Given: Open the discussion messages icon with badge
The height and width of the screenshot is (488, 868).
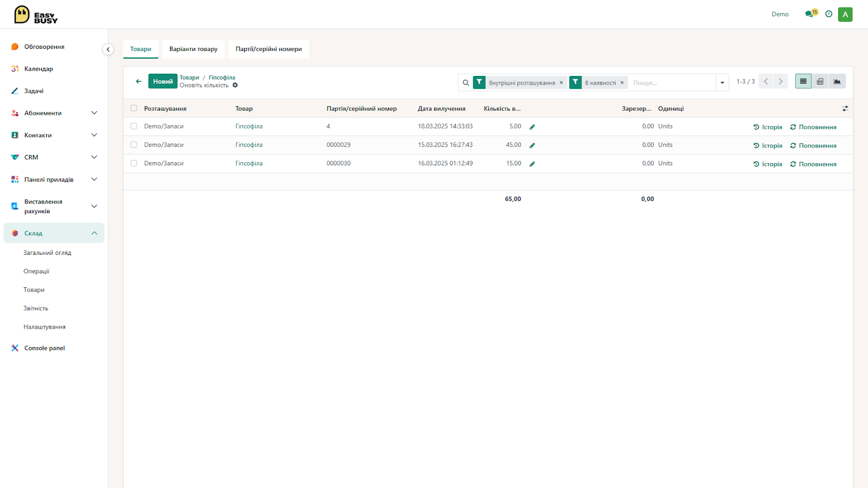Looking at the screenshot, I should 811,14.
